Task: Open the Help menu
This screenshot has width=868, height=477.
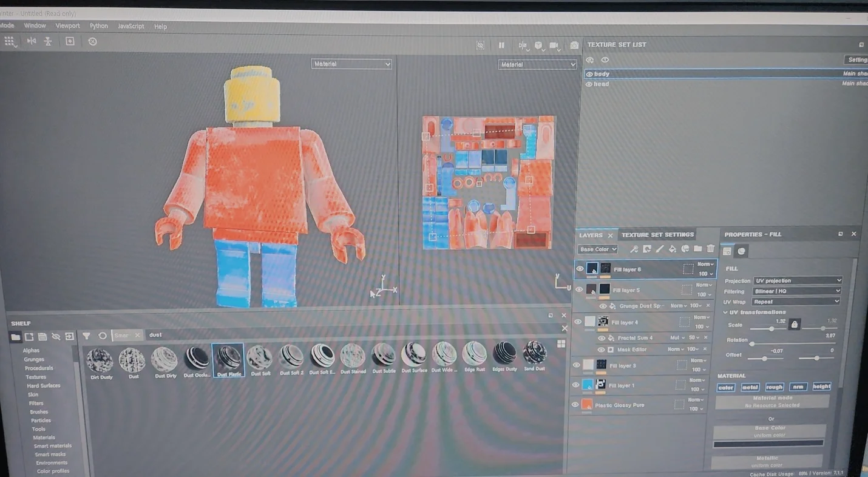Action: [160, 27]
